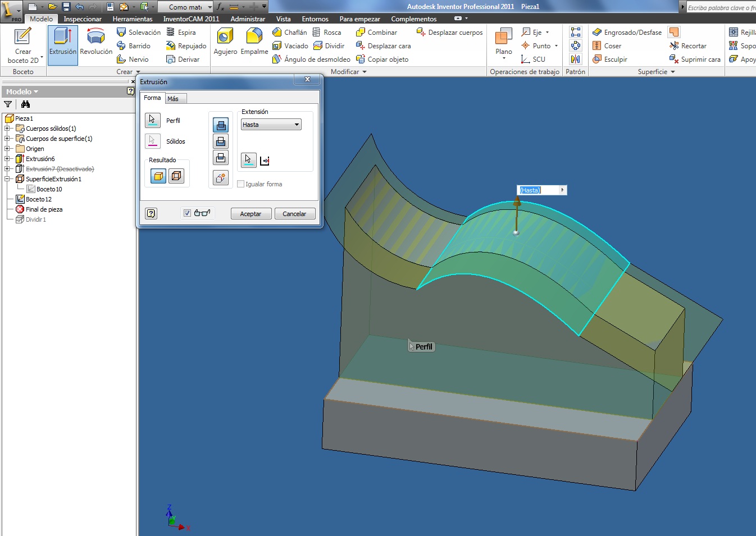Select the Revolución tool
This screenshot has width=756, height=536.
point(96,42)
